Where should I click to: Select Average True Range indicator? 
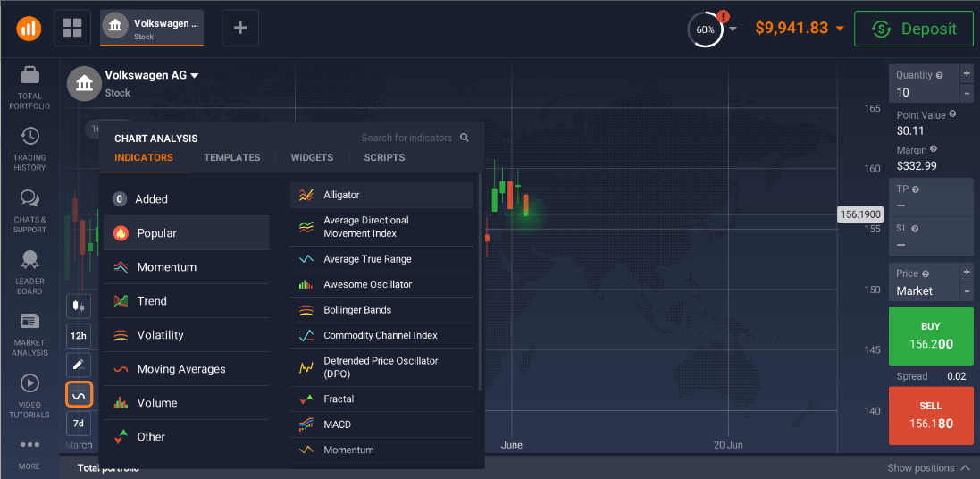coord(381,259)
